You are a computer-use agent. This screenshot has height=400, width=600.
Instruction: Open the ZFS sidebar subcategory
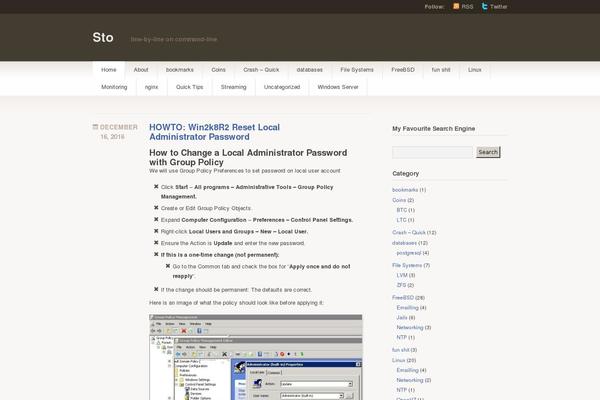point(401,285)
